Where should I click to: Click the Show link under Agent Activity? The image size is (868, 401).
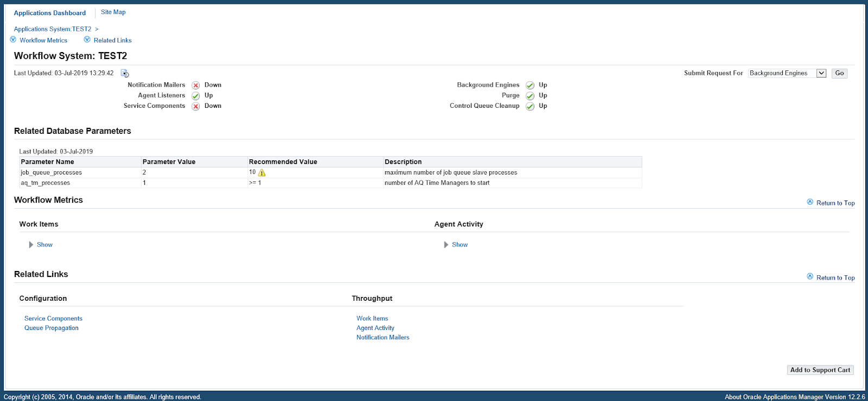click(459, 245)
